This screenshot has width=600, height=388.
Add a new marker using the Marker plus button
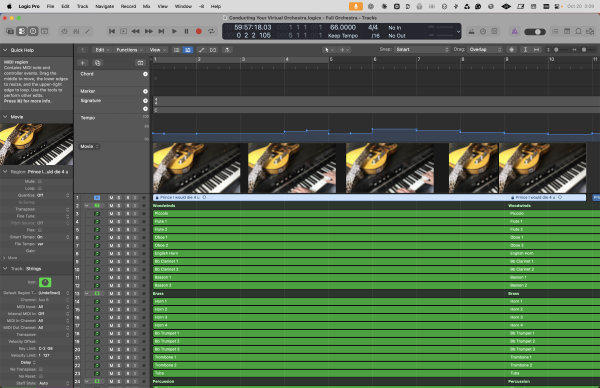point(145,91)
